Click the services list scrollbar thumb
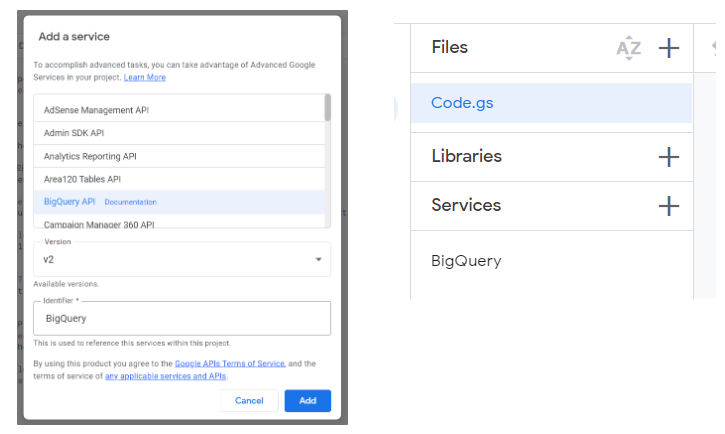This screenshot has height=434, width=725. [327, 107]
